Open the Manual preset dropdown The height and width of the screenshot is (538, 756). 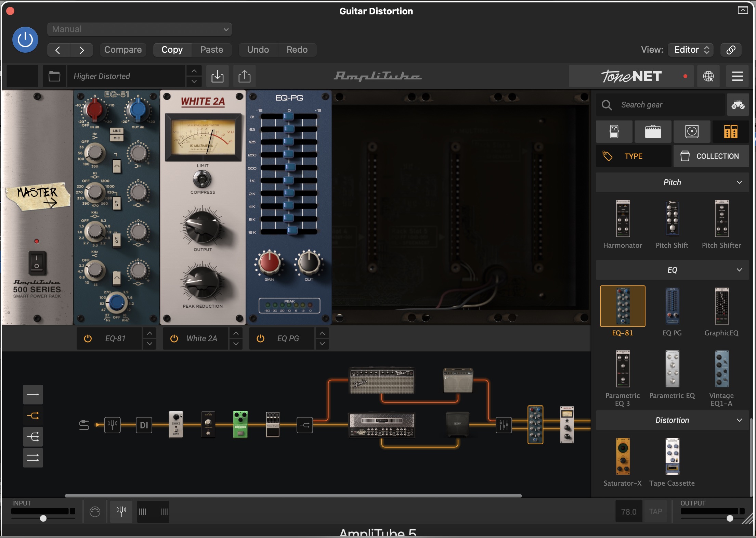click(140, 29)
